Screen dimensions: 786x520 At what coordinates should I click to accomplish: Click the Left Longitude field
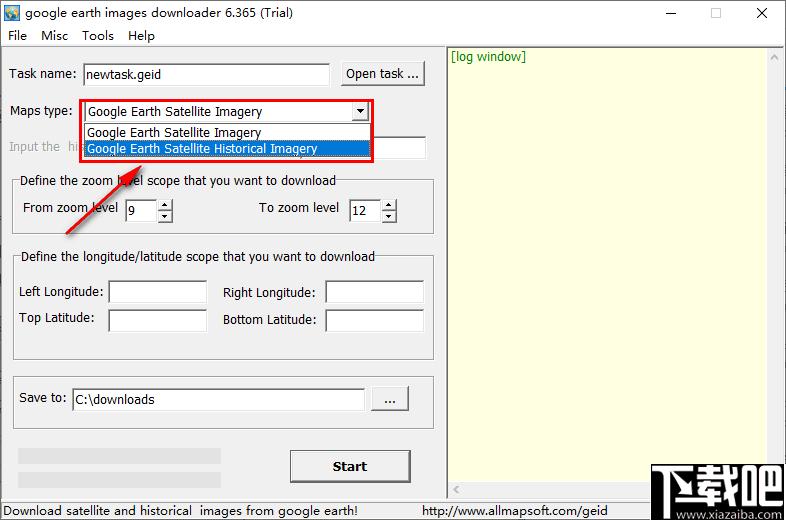click(x=157, y=292)
